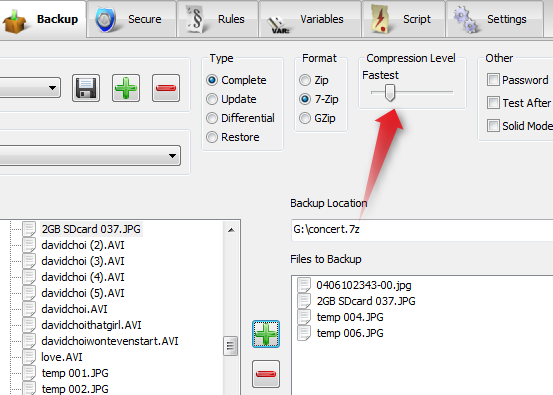Click the Secure tab shield icon
This screenshot has height=395, width=553.
105,20
